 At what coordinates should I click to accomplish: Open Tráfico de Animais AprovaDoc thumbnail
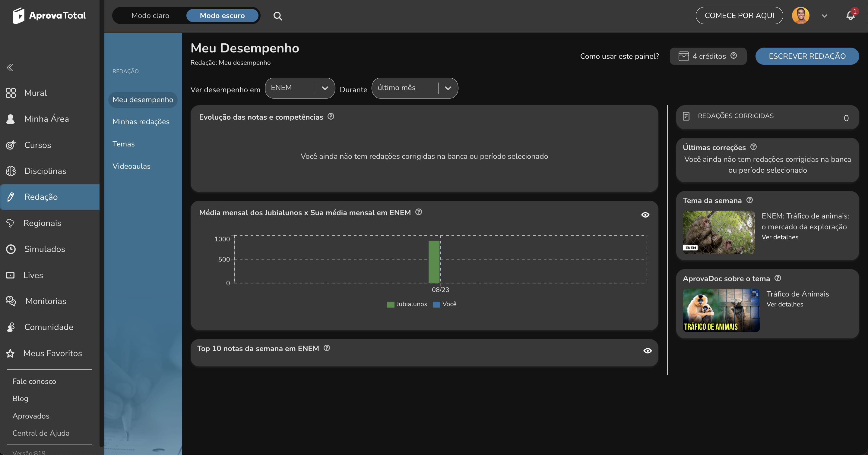[721, 310]
